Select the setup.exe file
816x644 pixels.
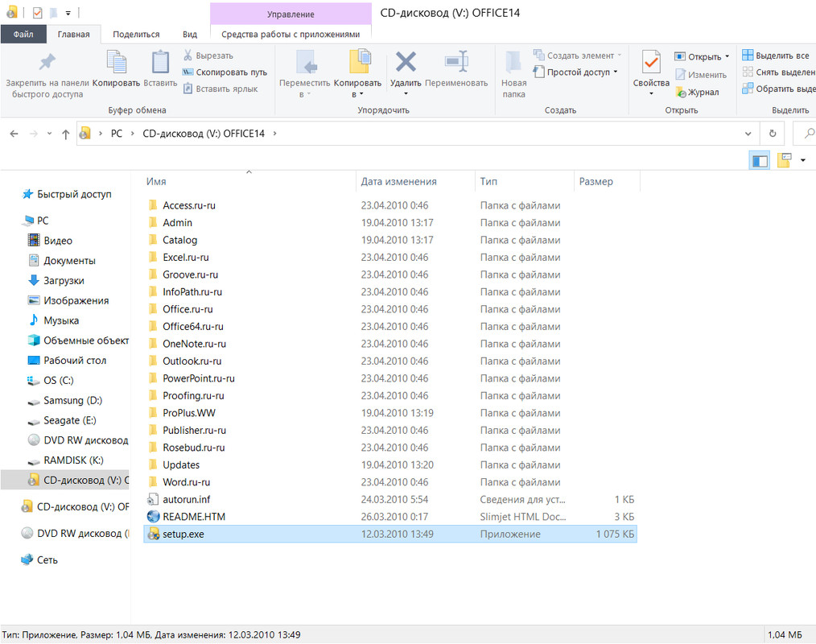[389, 535]
